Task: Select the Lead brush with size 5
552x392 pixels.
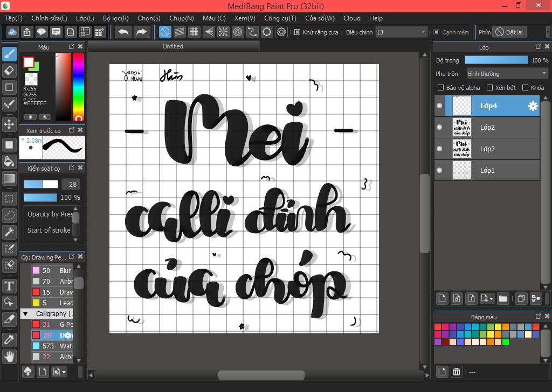Action: pos(52,303)
